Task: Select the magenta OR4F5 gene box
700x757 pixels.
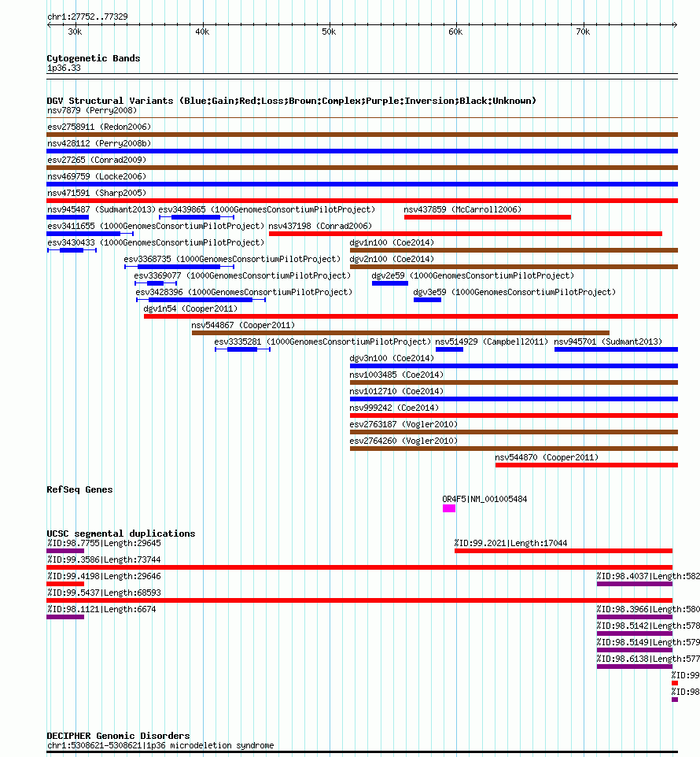Action: (x=449, y=508)
